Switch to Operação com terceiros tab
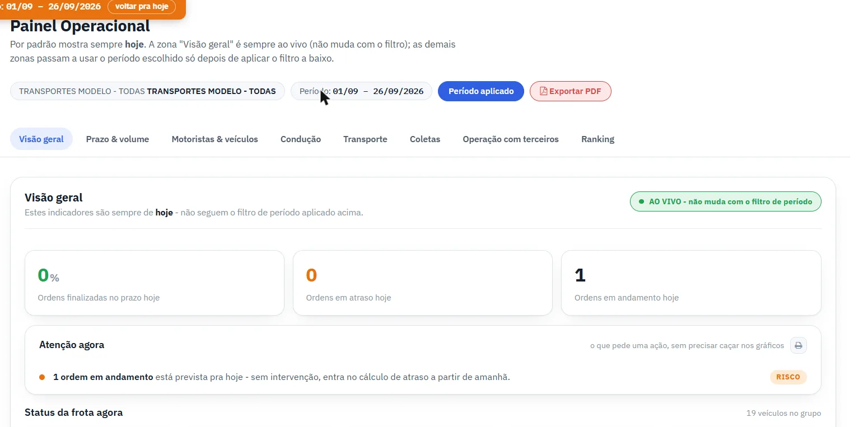The image size is (868, 427). point(511,139)
